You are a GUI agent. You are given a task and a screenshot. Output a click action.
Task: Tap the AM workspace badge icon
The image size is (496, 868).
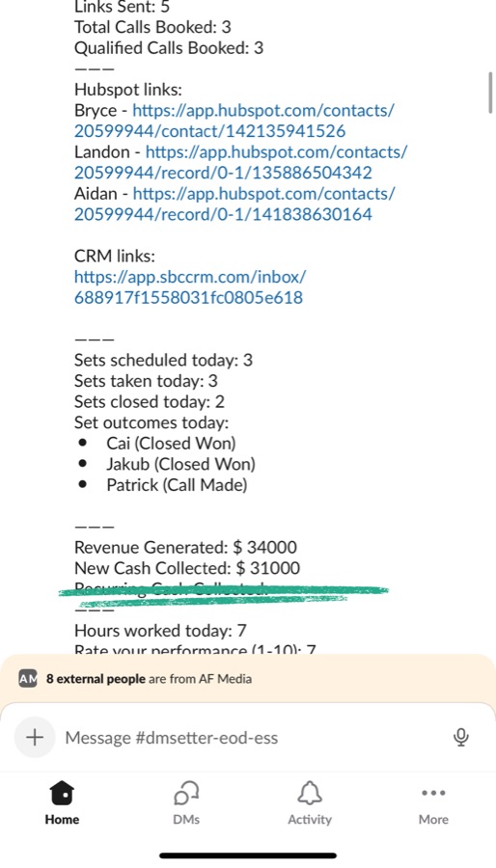tap(28, 678)
